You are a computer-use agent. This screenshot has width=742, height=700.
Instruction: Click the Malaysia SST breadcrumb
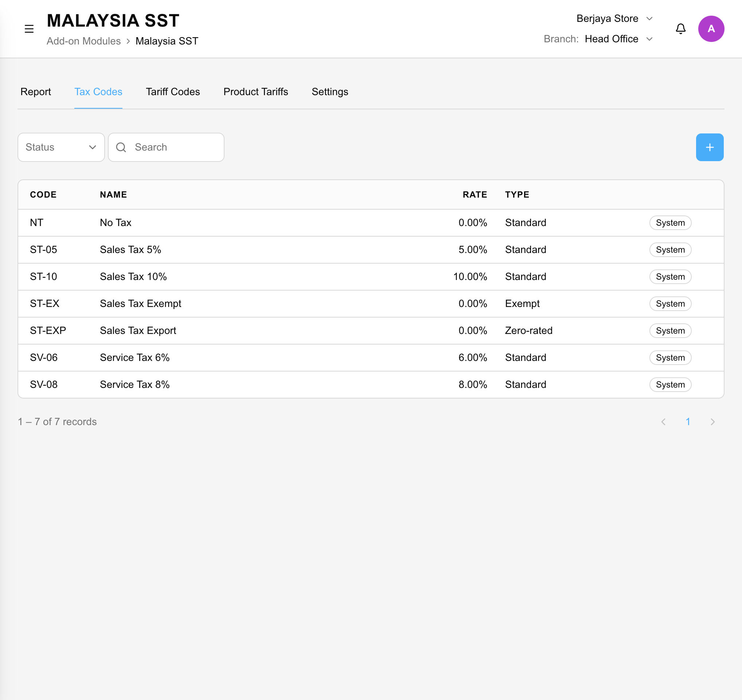(x=167, y=41)
